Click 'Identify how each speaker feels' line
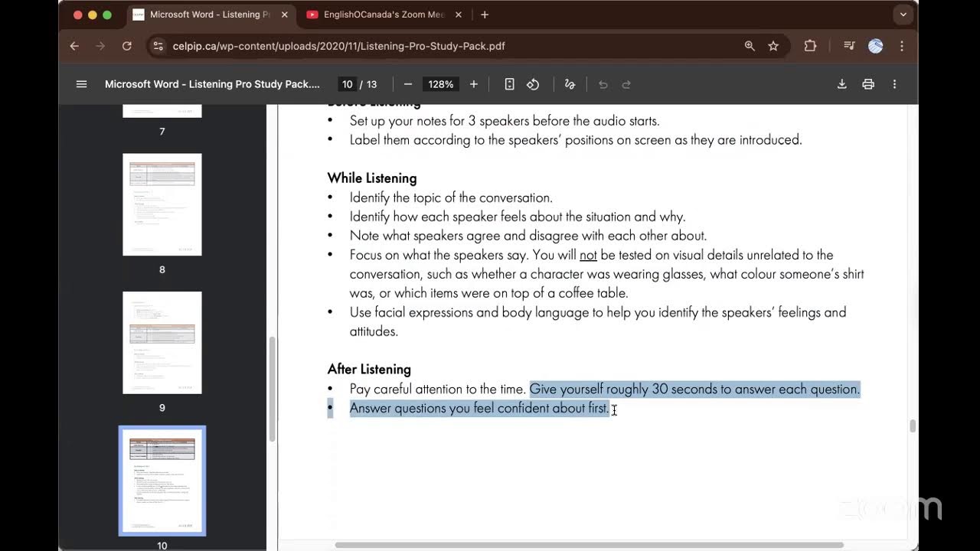 coord(518,217)
